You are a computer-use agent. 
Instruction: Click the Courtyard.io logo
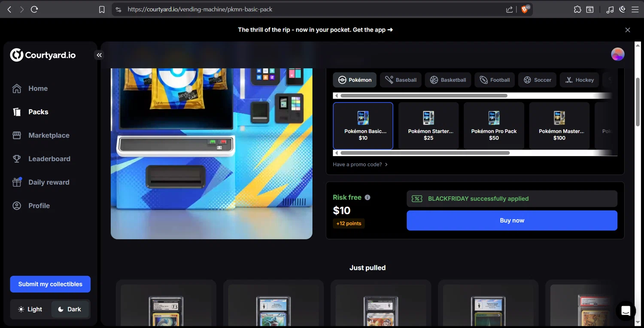pos(43,55)
